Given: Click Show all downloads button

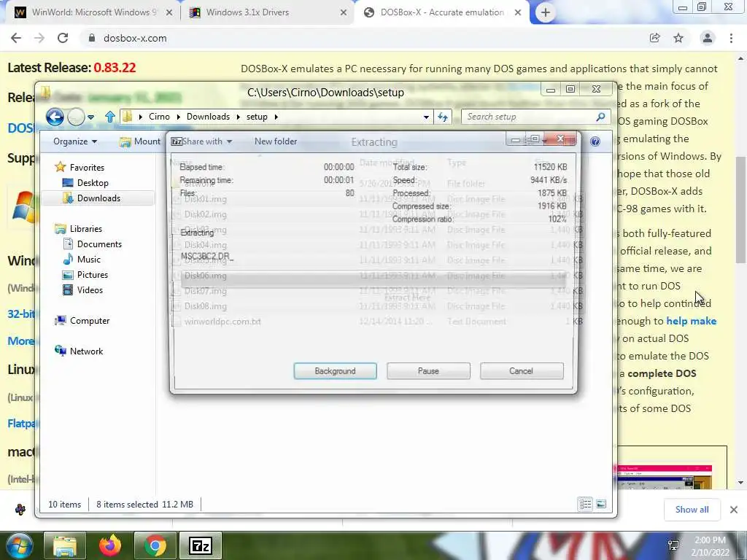Looking at the screenshot, I should (692, 510).
